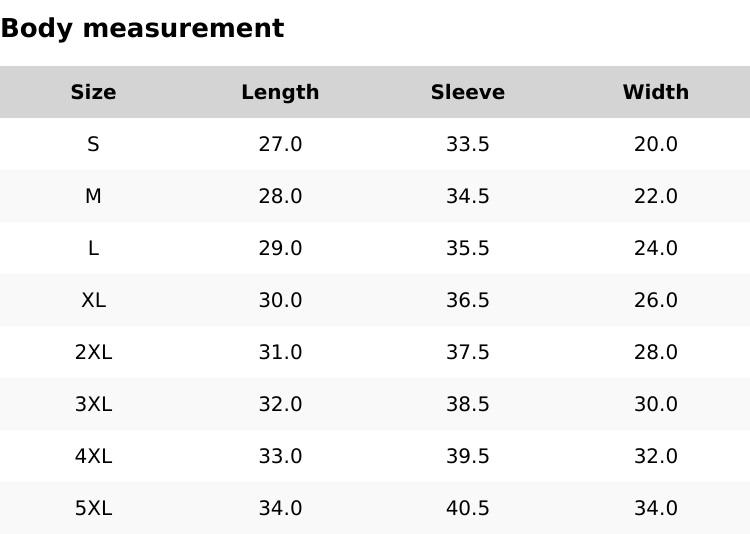Click the sleeve value 40.5
The width and height of the screenshot is (750, 534).
tap(467, 509)
